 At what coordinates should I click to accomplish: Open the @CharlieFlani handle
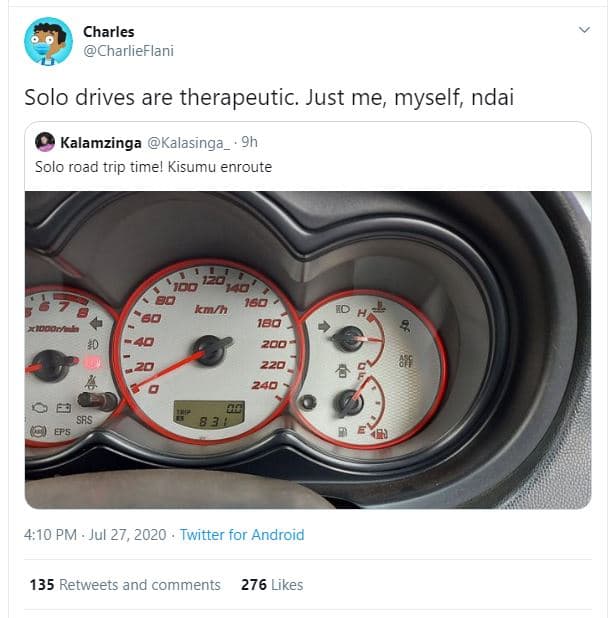coord(128,51)
